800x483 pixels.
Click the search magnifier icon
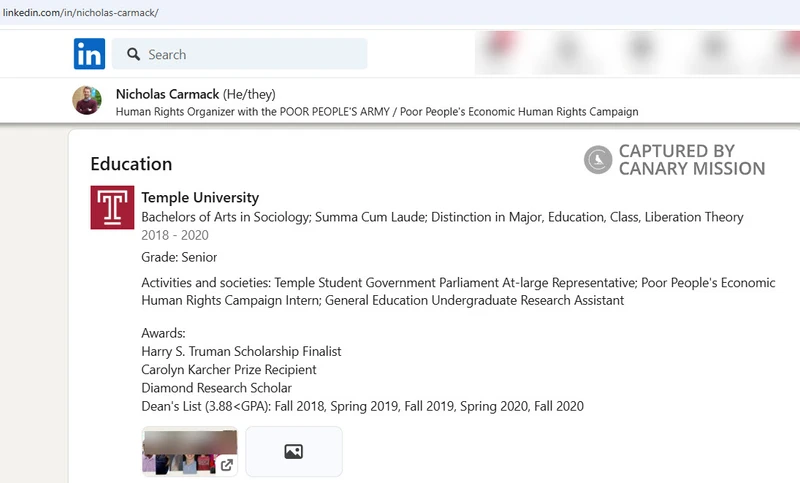pyautogui.click(x=134, y=54)
